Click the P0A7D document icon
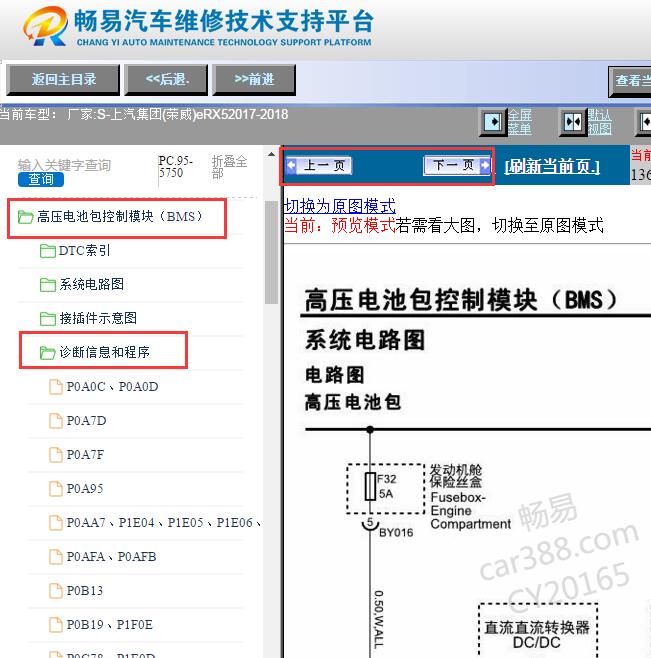651x658 pixels. point(56,421)
